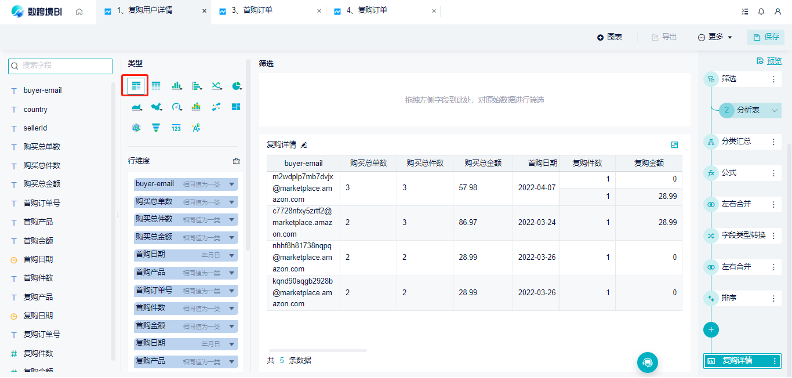Click the 图表 button in toolbar
792x378 pixels.
[x=609, y=37]
